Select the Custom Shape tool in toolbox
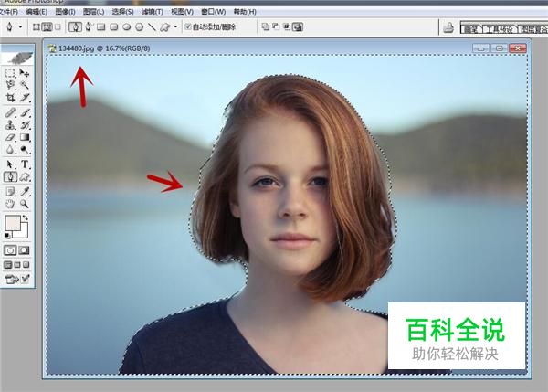 coord(25,177)
